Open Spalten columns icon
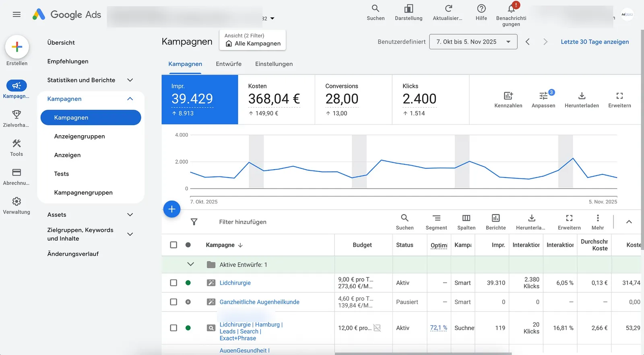The height and width of the screenshot is (355, 644). [x=466, y=218]
